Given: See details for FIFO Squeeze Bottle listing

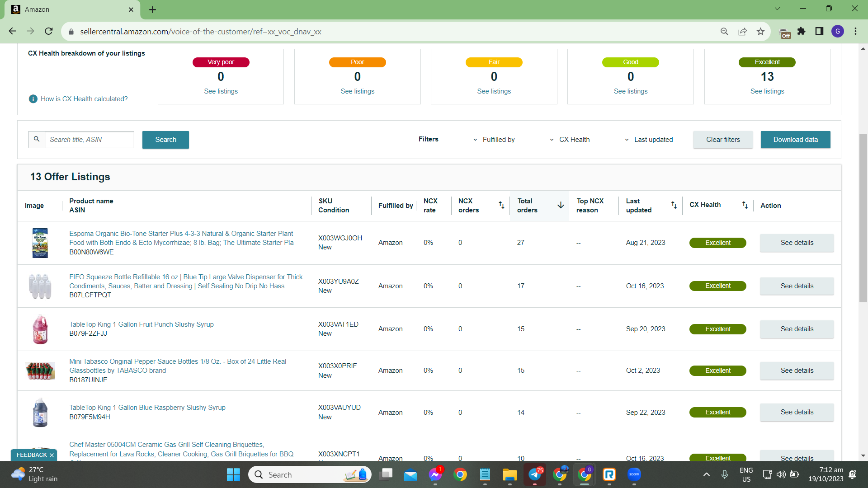Looking at the screenshot, I should click(797, 286).
